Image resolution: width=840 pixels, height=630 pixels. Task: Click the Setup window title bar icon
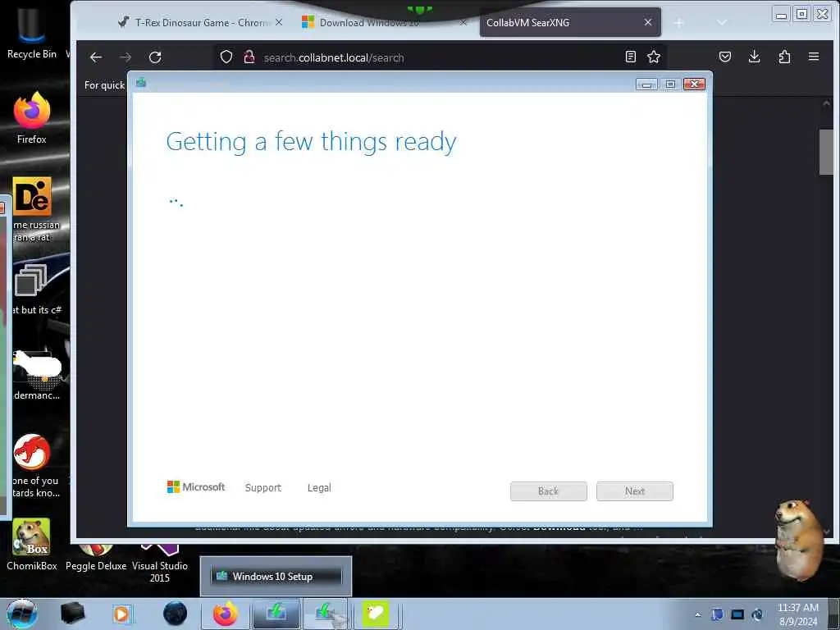coord(141,83)
